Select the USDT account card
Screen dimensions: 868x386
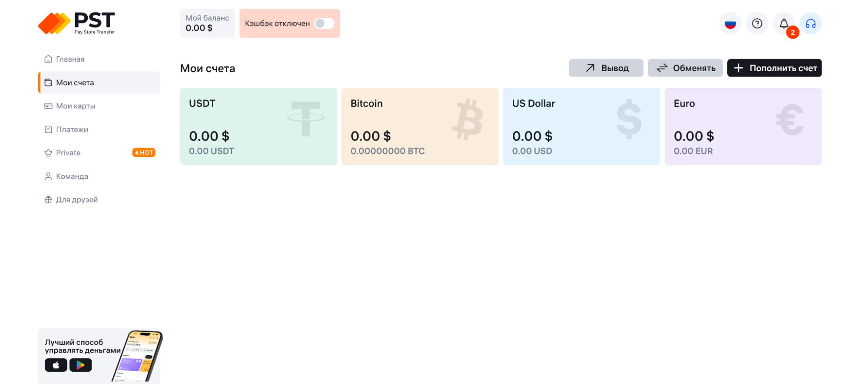pos(258,127)
